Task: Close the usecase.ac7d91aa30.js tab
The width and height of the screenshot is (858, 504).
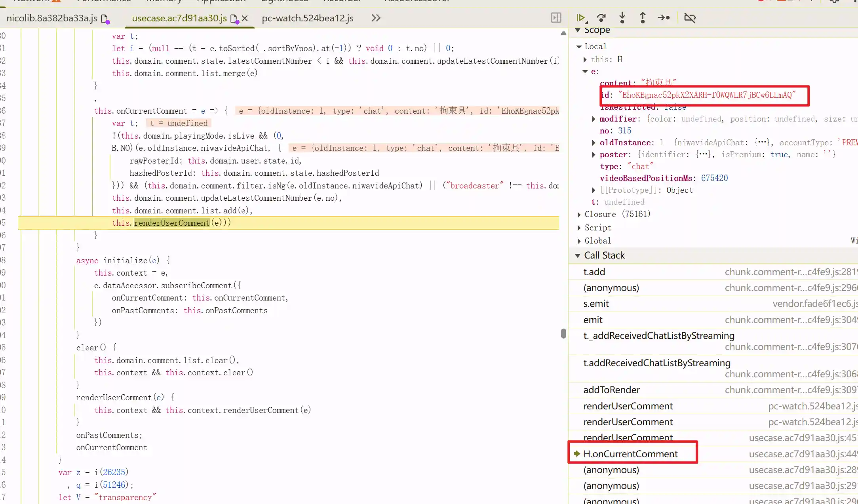Action: click(x=245, y=18)
